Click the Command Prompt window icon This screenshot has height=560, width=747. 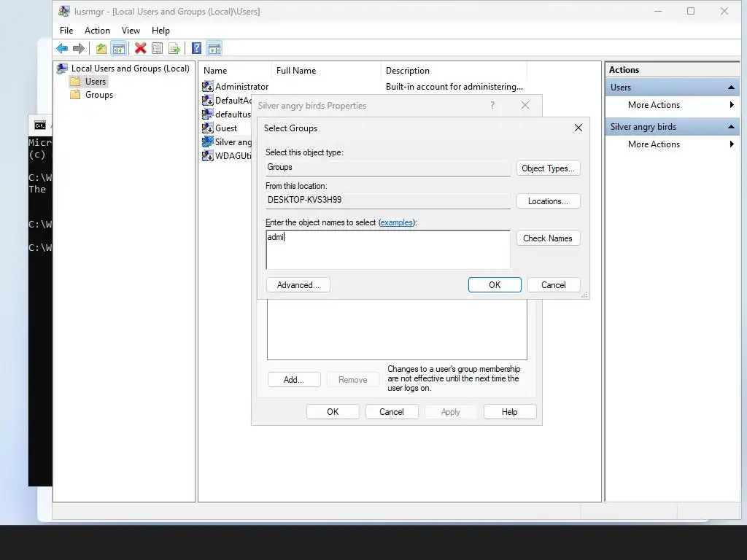click(x=40, y=125)
